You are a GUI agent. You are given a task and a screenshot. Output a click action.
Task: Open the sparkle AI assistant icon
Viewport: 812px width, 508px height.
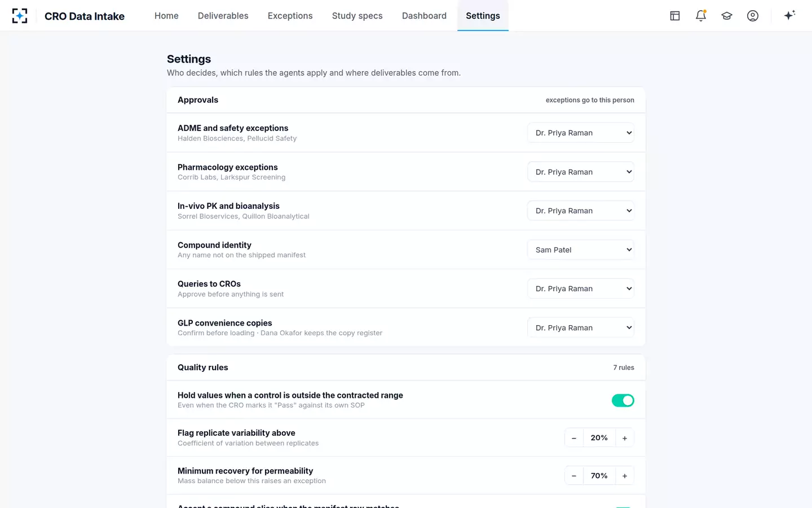pos(789,15)
